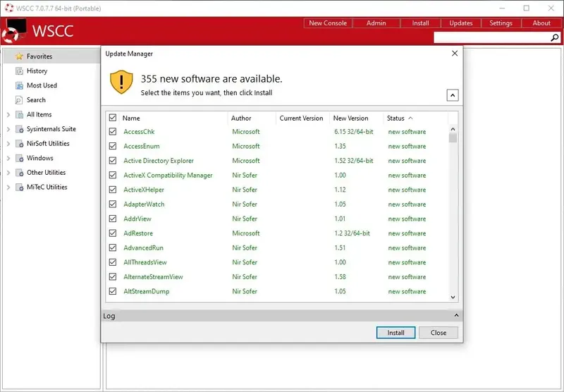This screenshot has height=392, width=564.
Task: Open the New Console menu
Action: 328,23
